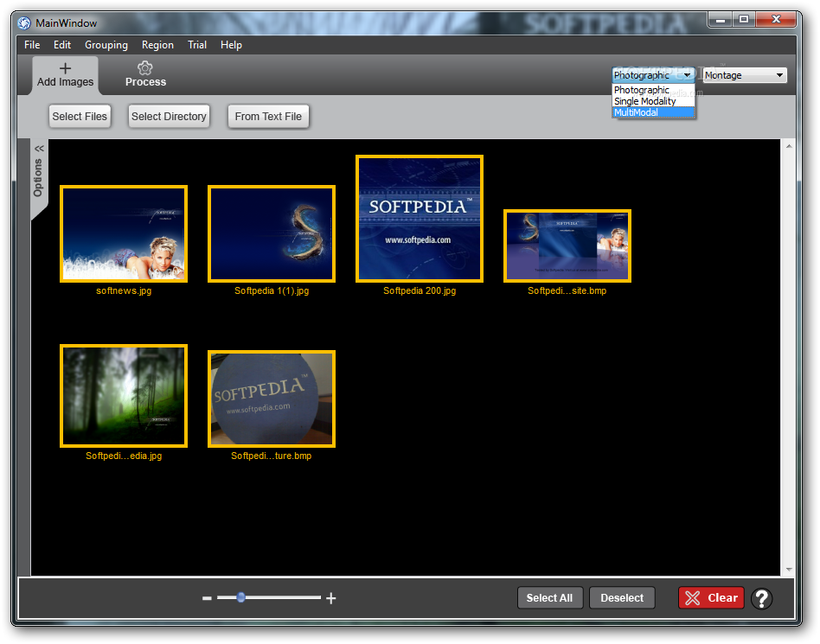The height and width of the screenshot is (644, 820).
Task: Open the Add Images tab
Action: [66, 75]
